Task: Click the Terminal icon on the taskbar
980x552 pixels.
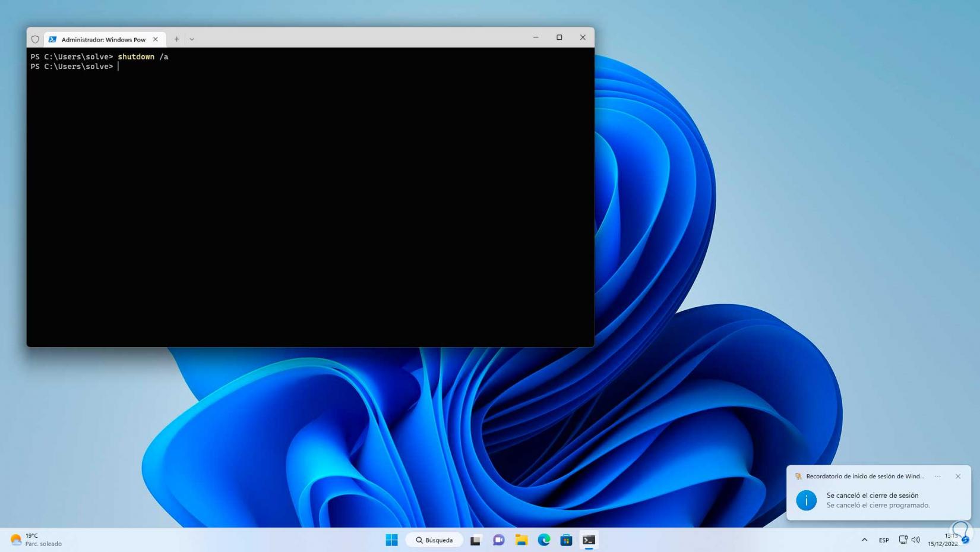Action: pyautogui.click(x=589, y=540)
